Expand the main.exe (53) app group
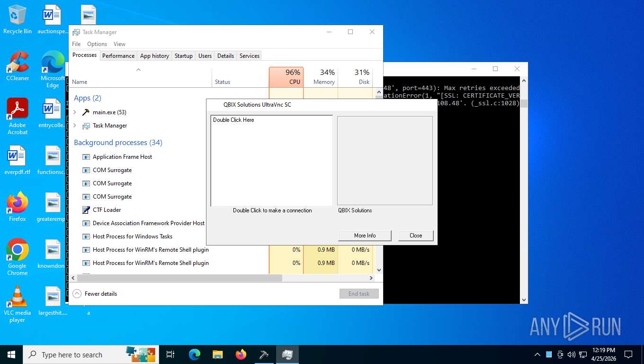This screenshot has width=644, height=364. coord(75,112)
